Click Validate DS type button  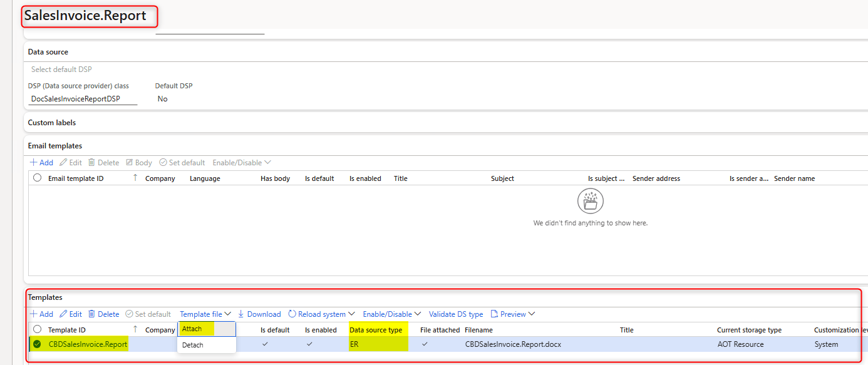coord(456,314)
